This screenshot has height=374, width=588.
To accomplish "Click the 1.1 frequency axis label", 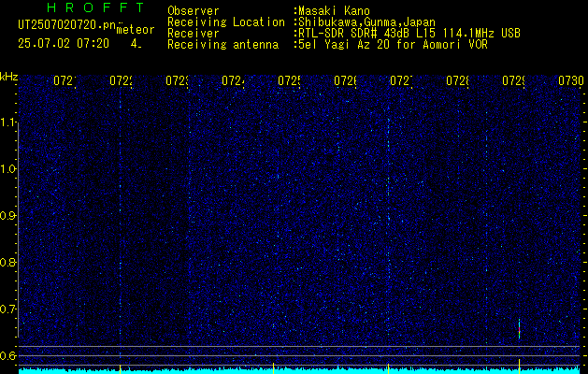I will (x=8, y=122).
